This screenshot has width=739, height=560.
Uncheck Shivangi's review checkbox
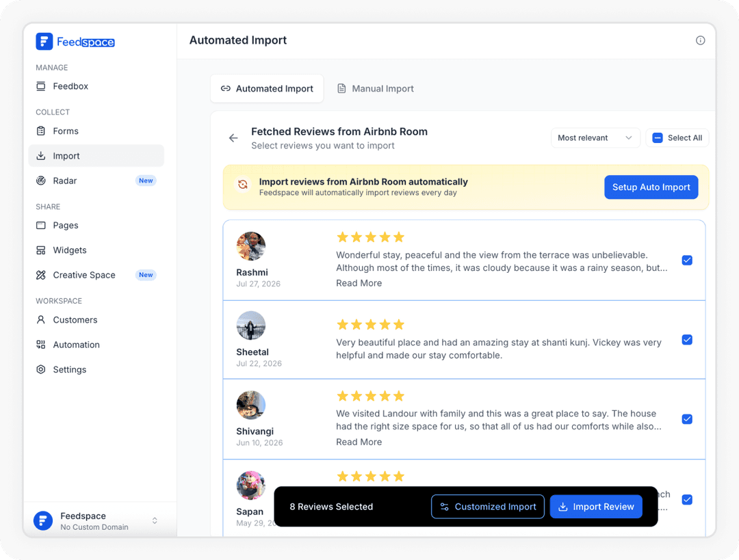[687, 419]
